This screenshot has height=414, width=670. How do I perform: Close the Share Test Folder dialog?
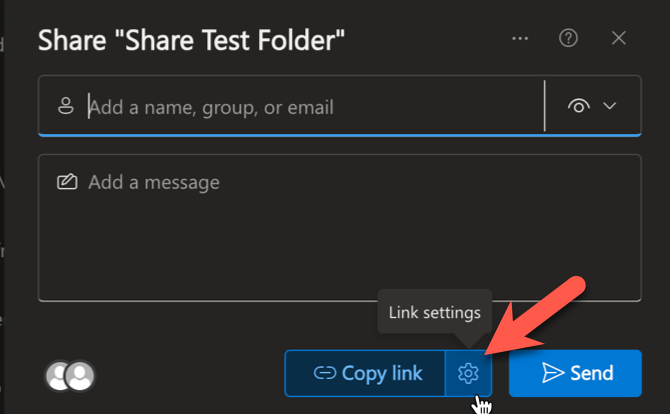(x=619, y=38)
